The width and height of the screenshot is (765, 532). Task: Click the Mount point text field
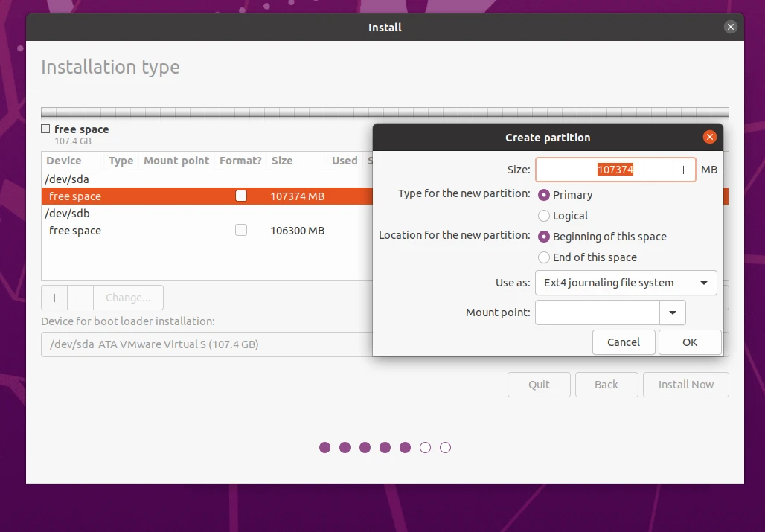point(597,313)
